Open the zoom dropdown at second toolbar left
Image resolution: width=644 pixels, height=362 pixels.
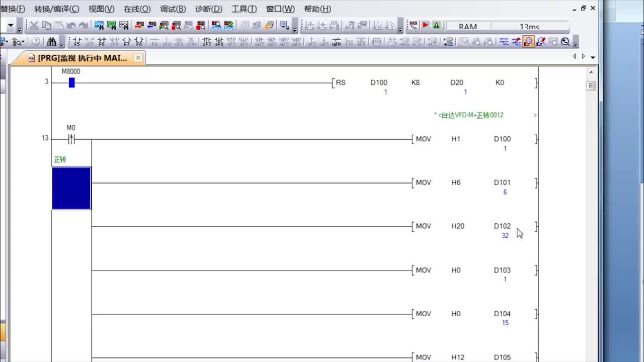19,42
